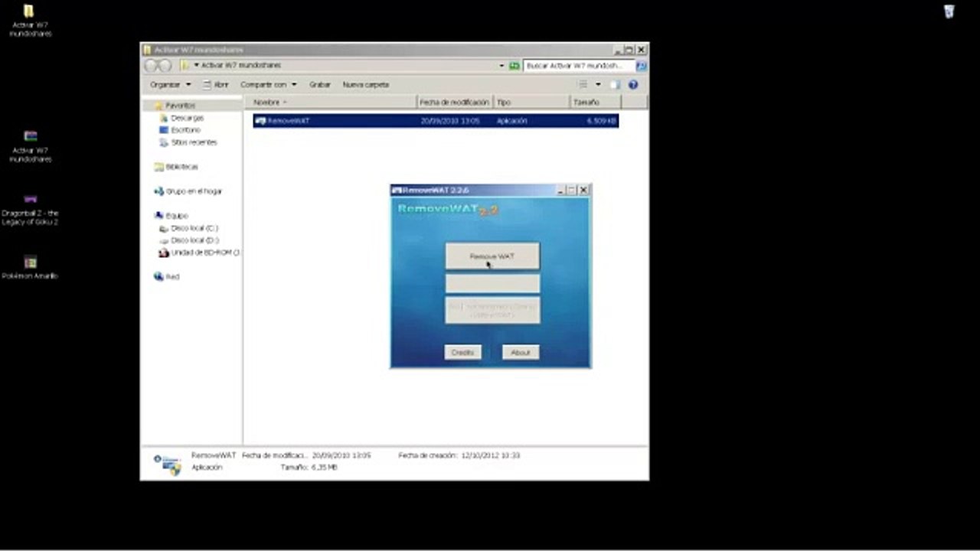Click inside the Buscar Activar W7 search field
980x551 pixels.
coord(579,66)
